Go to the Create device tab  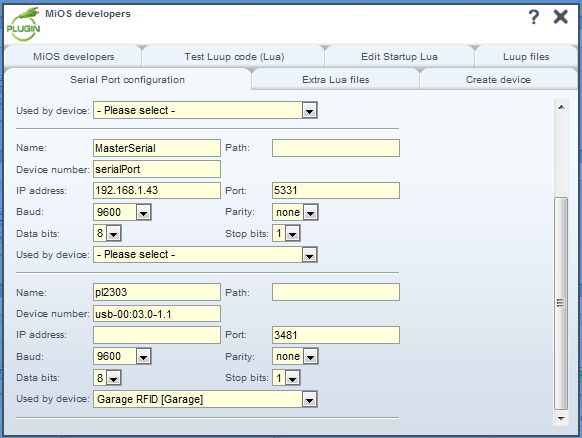point(498,80)
